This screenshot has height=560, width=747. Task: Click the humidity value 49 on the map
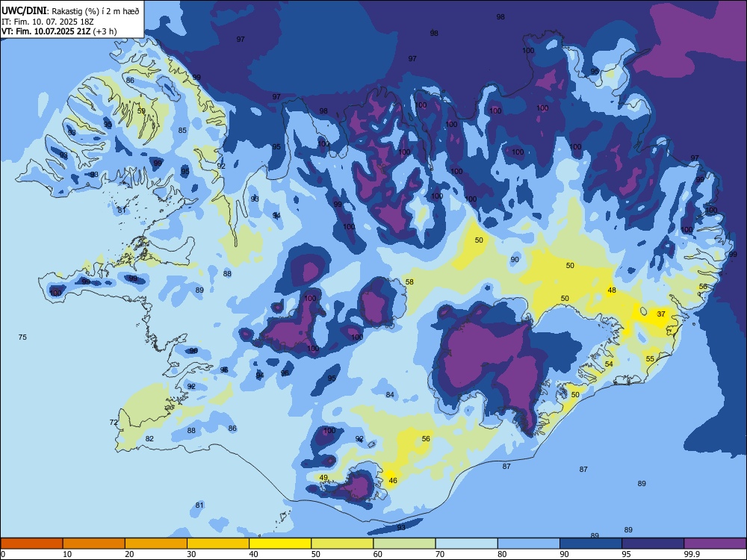pyautogui.click(x=323, y=478)
